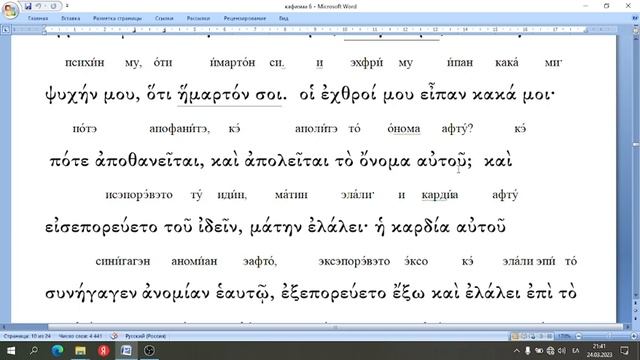Click the page counter Страница 10 из 24
The width and height of the screenshot is (640, 360).
[27, 336]
